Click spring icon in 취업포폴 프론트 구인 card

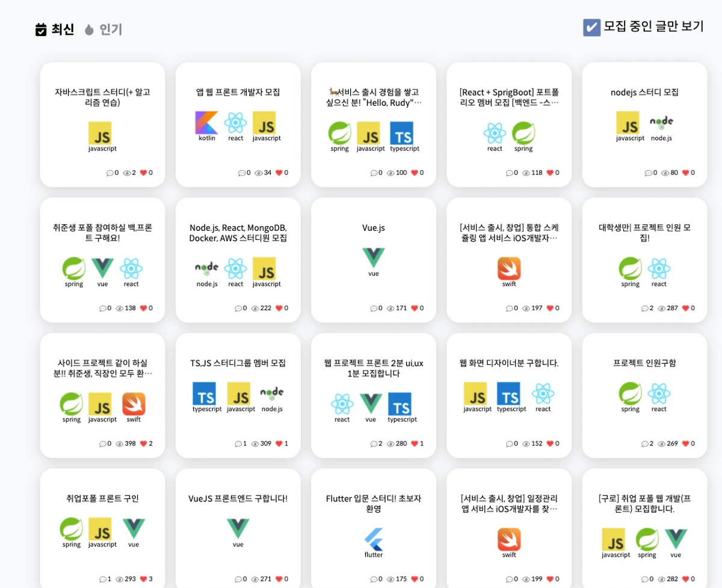click(x=72, y=529)
